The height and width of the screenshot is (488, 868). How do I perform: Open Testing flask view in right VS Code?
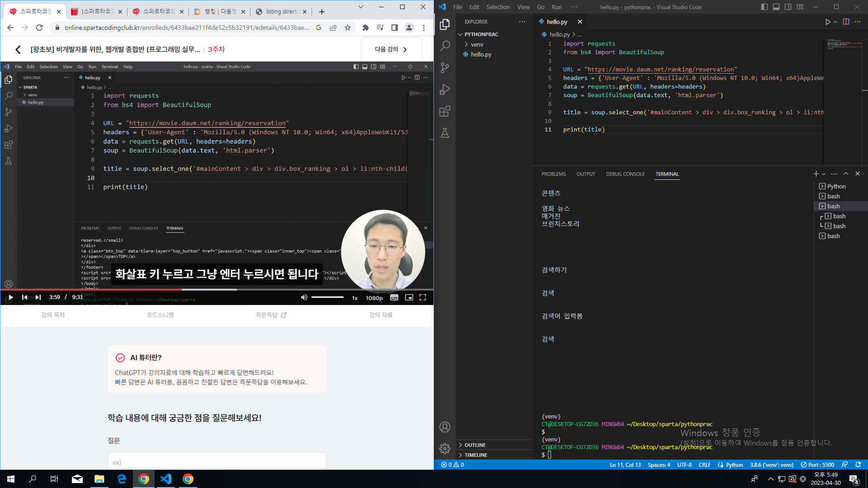coord(445,133)
